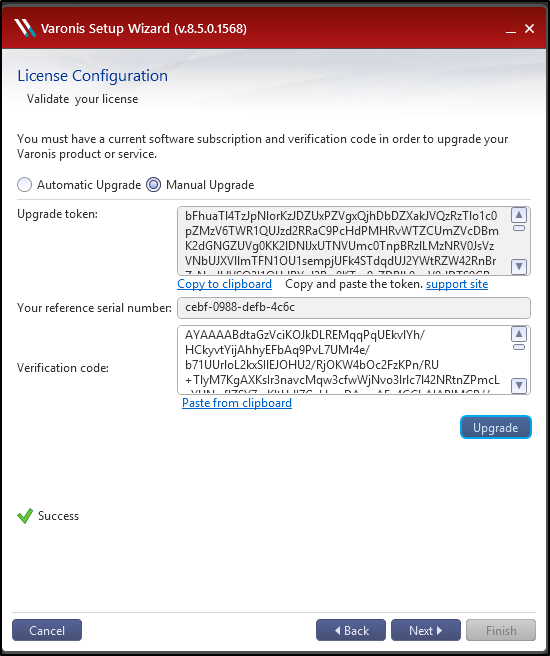Select the Manual Upgrade radio button
550x656 pixels.
(x=153, y=184)
